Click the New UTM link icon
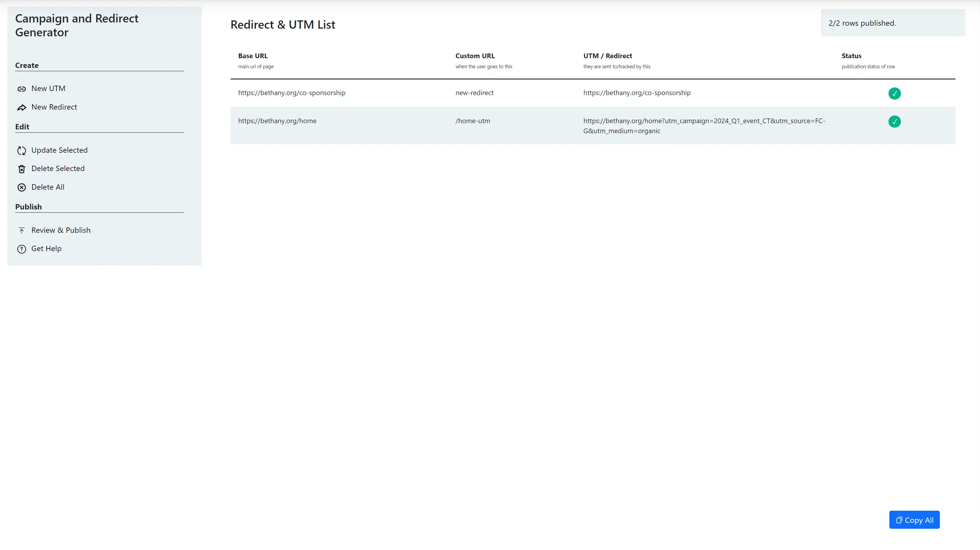980x550 pixels. point(22,89)
